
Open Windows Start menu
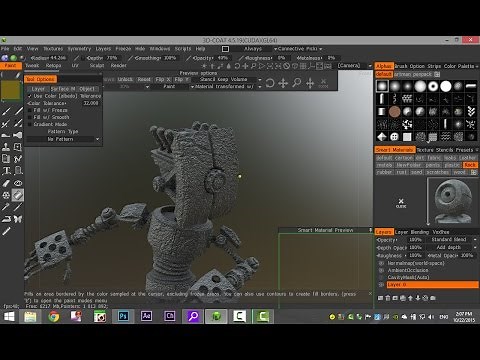9,316
